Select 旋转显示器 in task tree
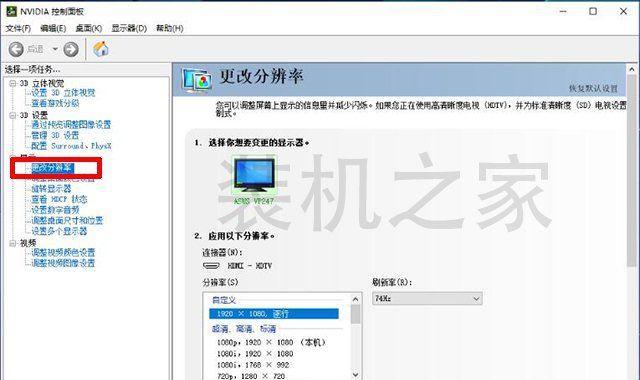 [51, 189]
